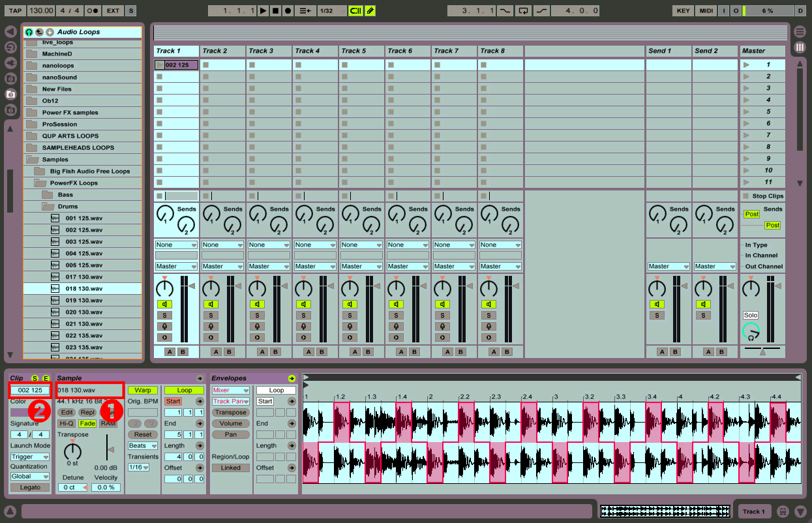Viewport: 812px width, 523px height.
Task: Toggle the Fade button
Action: [x=87, y=423]
